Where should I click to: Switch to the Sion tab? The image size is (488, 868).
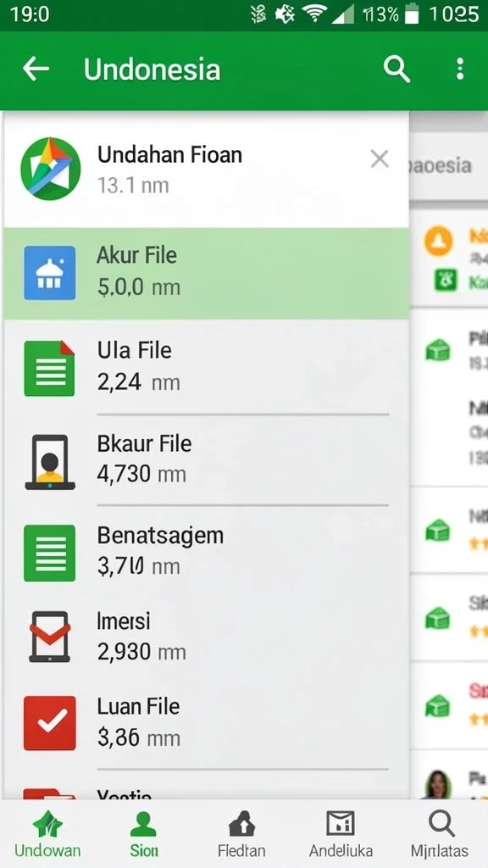tap(144, 835)
